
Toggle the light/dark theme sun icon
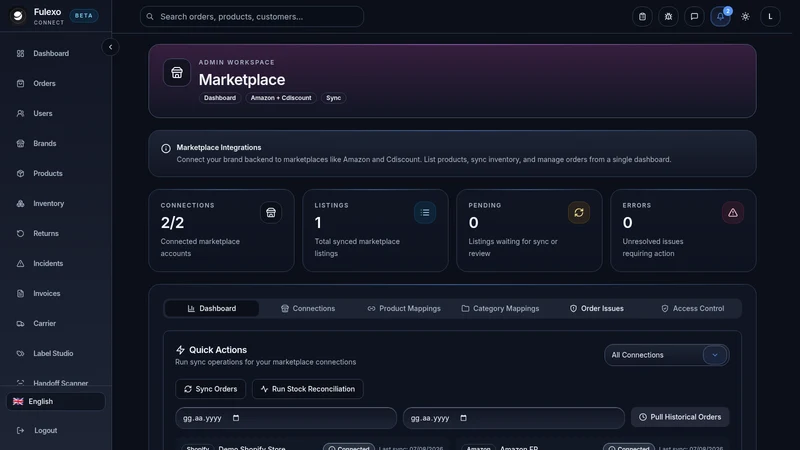coord(745,17)
